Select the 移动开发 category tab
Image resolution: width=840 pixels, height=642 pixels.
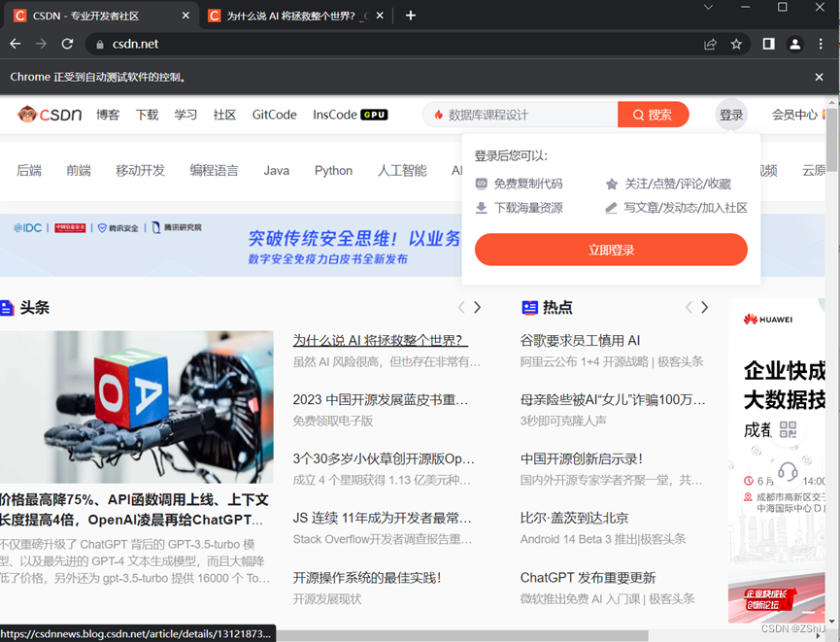click(141, 170)
